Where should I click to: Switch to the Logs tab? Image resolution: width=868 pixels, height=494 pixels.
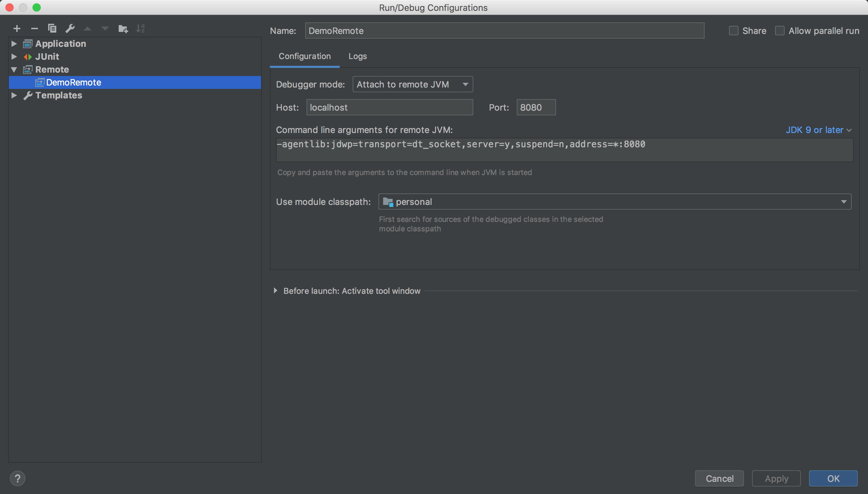coord(357,56)
